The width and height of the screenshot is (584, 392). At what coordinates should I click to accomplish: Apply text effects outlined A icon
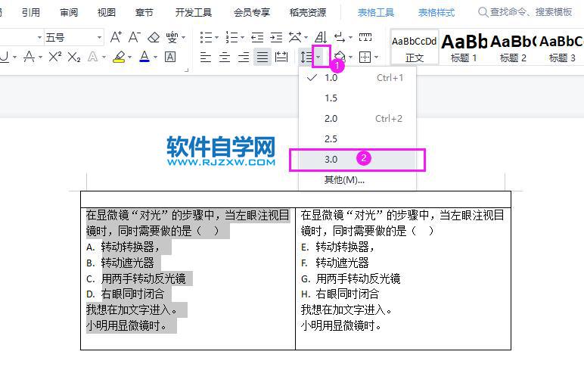point(93,57)
